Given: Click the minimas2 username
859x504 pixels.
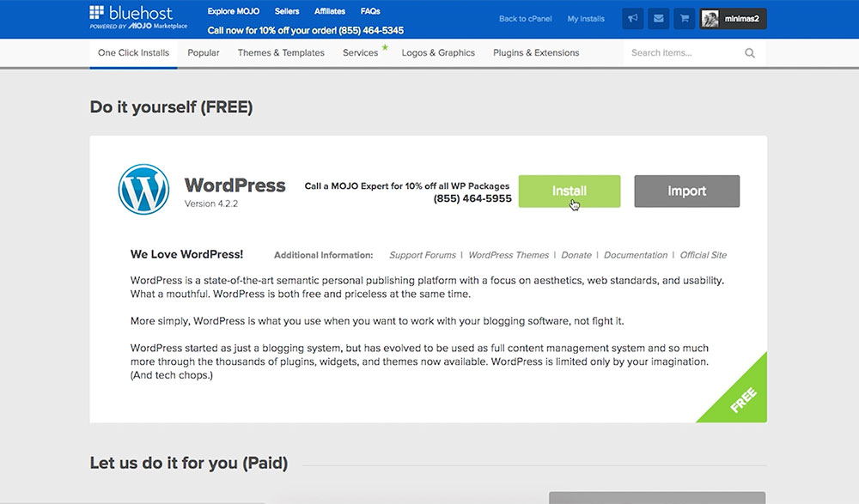Looking at the screenshot, I should (742, 19).
